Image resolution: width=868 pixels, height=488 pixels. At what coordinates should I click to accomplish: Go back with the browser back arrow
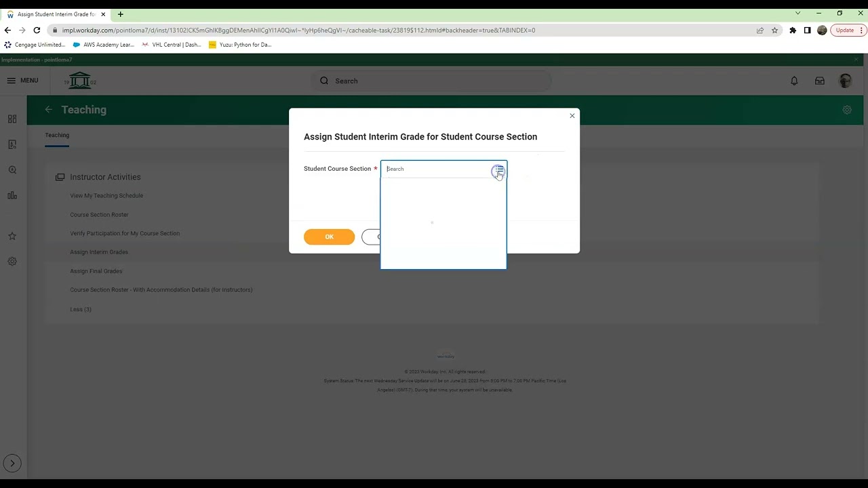click(x=7, y=30)
